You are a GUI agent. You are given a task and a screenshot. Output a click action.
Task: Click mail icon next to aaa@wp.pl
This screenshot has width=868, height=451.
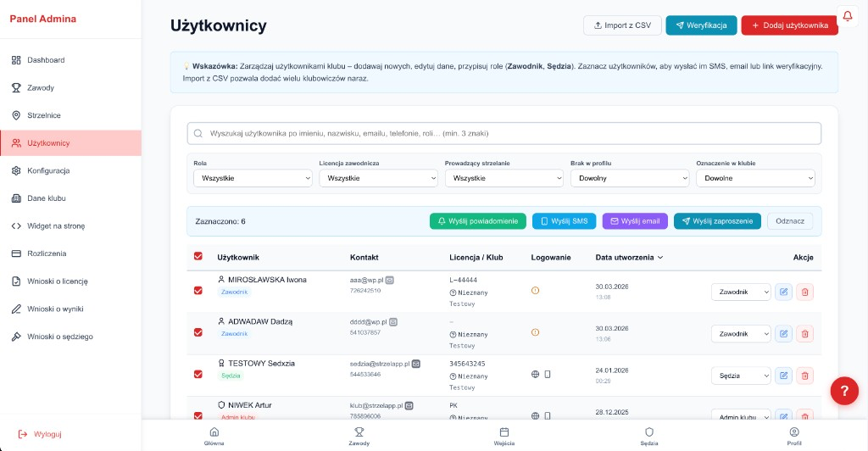click(390, 280)
